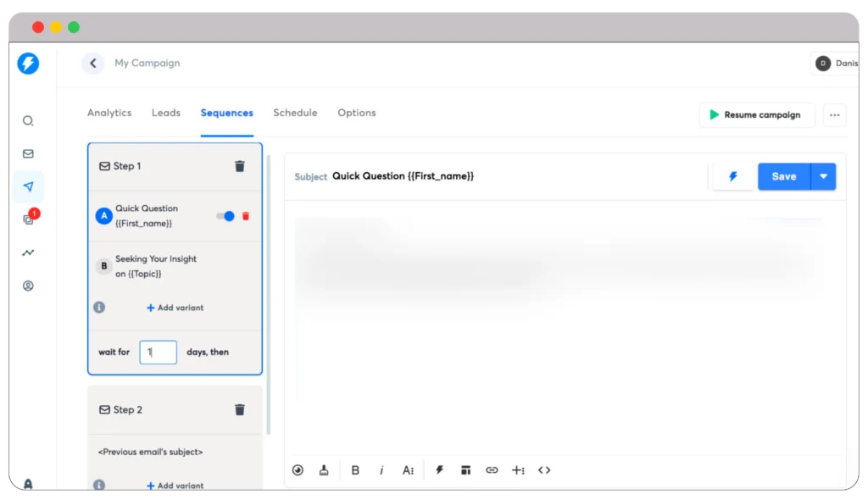Insert a link using the chain icon
Screen dimensions: 868x500
(x=492, y=469)
